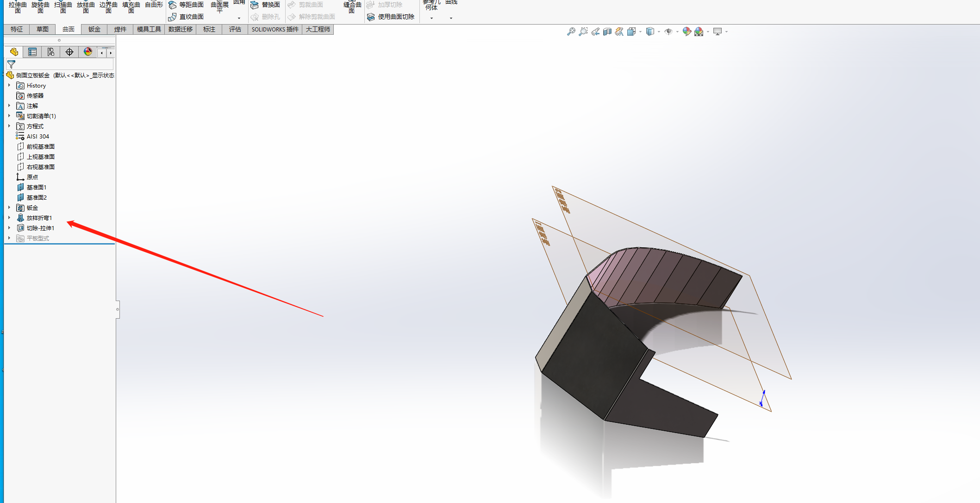Click the View Orientation cube icon
The width and height of the screenshot is (980, 503).
pyautogui.click(x=631, y=31)
